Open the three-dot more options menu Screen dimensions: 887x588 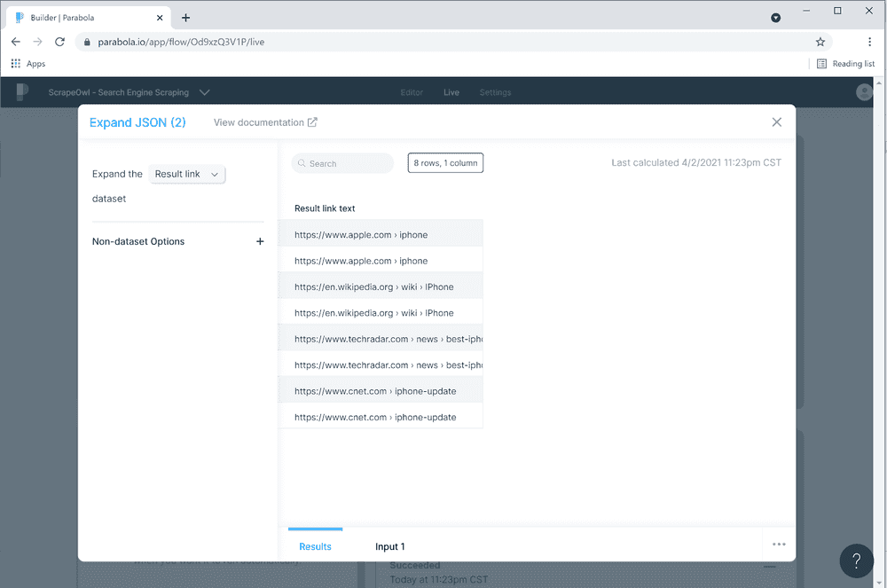point(779,544)
